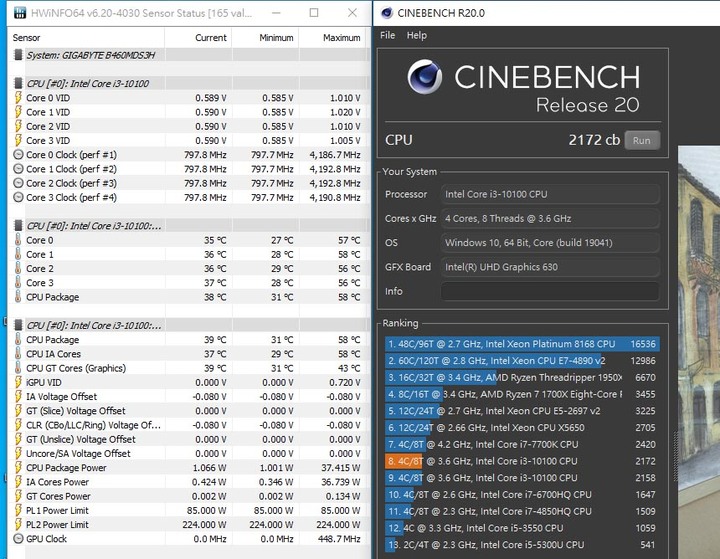Click thermometer icon for CPU IA Cores

point(18,354)
